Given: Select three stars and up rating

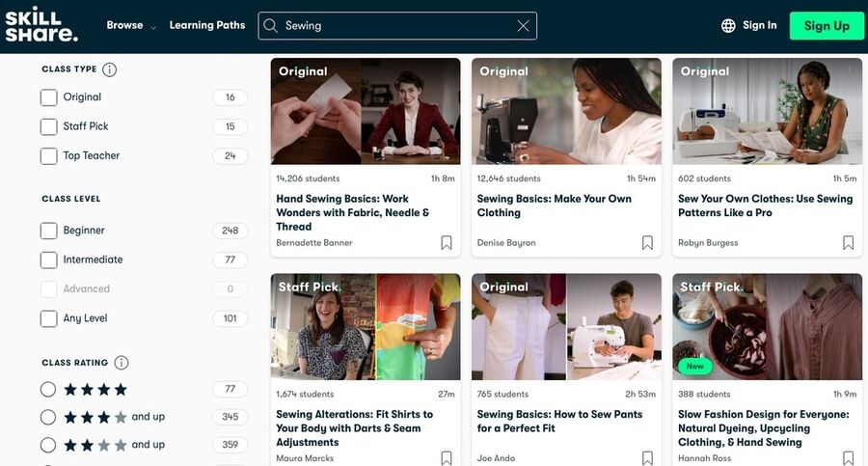Looking at the screenshot, I should coord(48,417).
